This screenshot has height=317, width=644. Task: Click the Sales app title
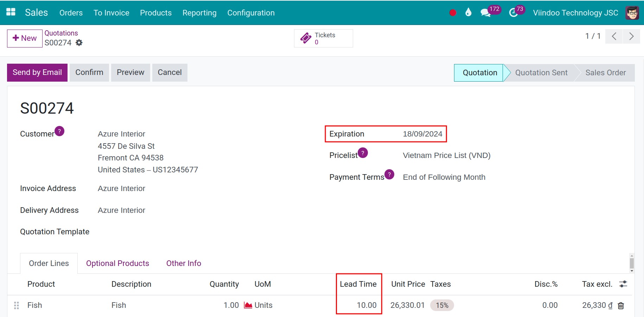[36, 12]
